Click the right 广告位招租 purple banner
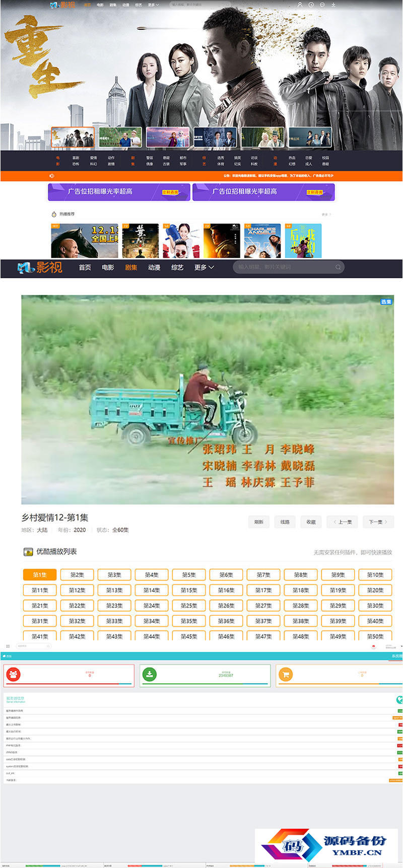 tap(263, 192)
